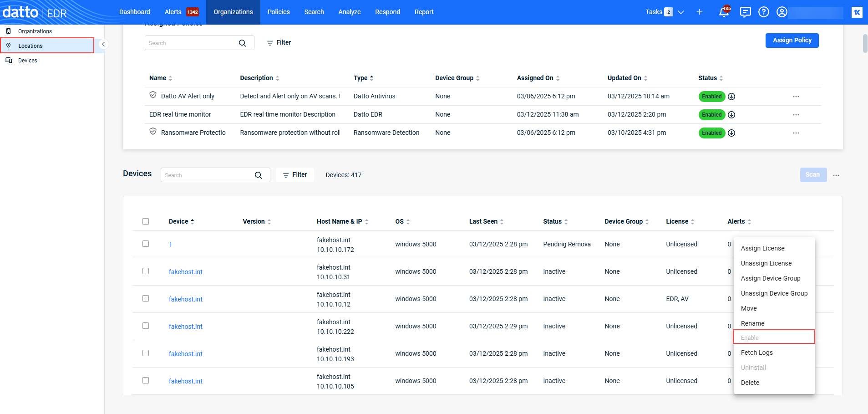Open the policies Filter button

[x=279, y=43]
